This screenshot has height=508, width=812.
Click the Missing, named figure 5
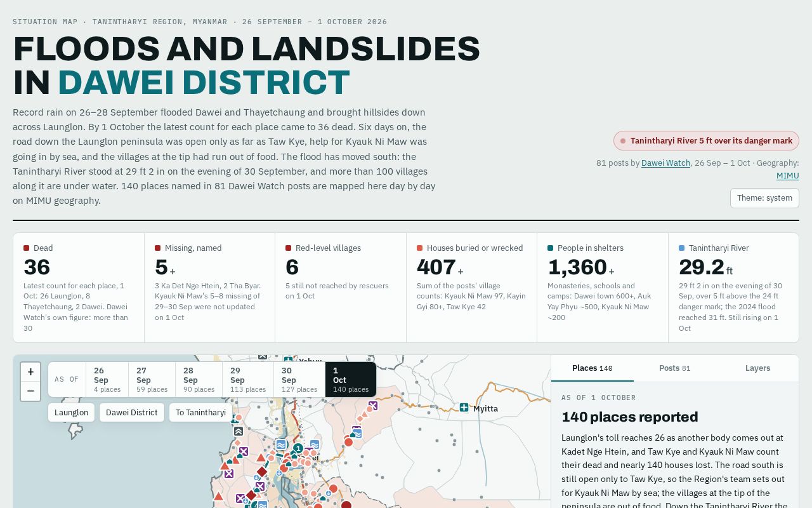coord(161,267)
